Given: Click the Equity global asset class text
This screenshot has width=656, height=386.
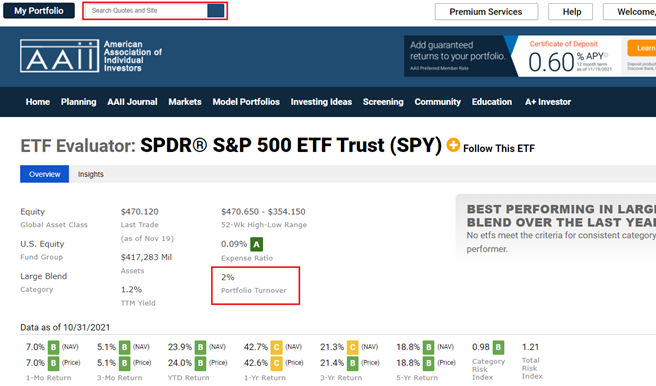Looking at the screenshot, I should (33, 212).
